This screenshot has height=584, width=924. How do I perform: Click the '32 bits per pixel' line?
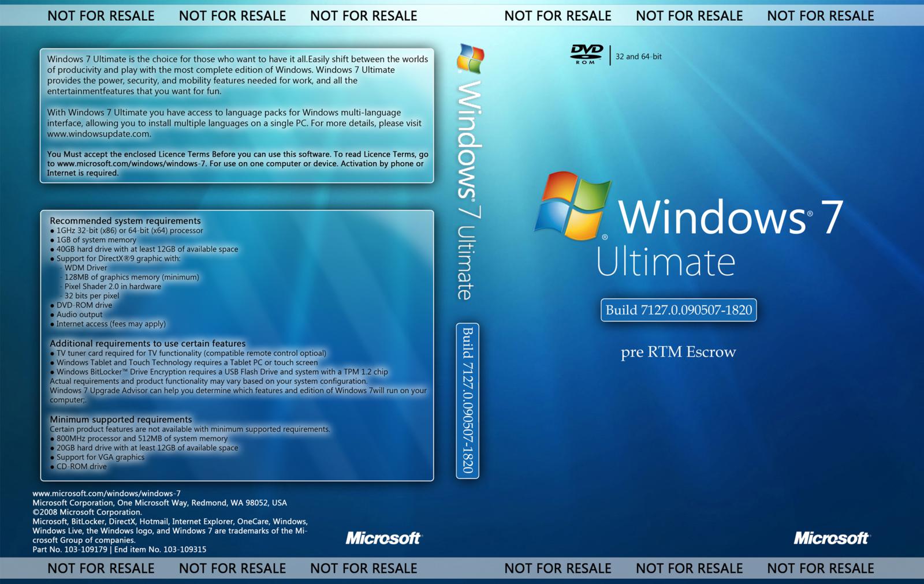click(x=89, y=295)
